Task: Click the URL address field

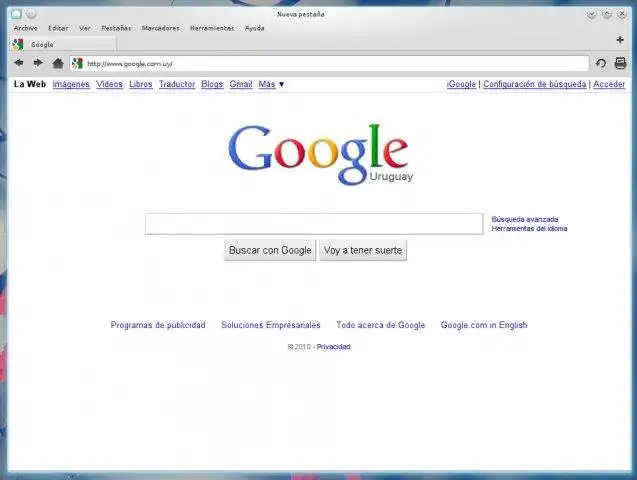Action: pos(329,63)
